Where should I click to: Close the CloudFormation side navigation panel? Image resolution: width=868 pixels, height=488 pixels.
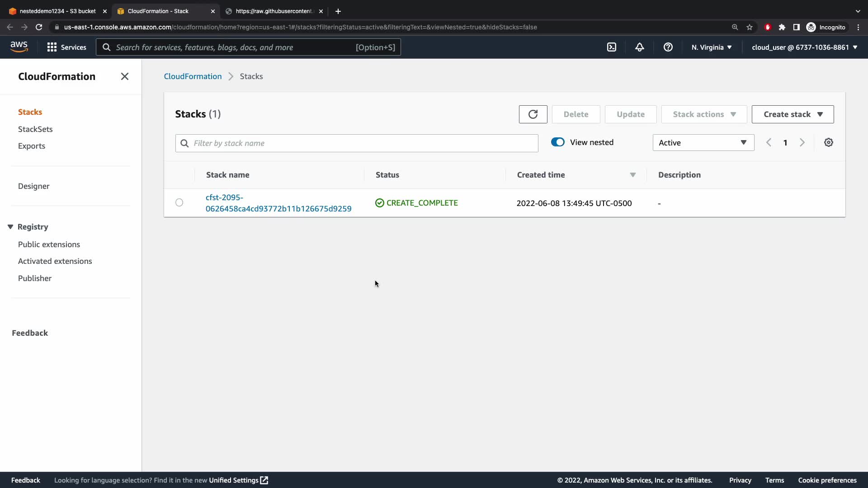pyautogui.click(x=125, y=76)
